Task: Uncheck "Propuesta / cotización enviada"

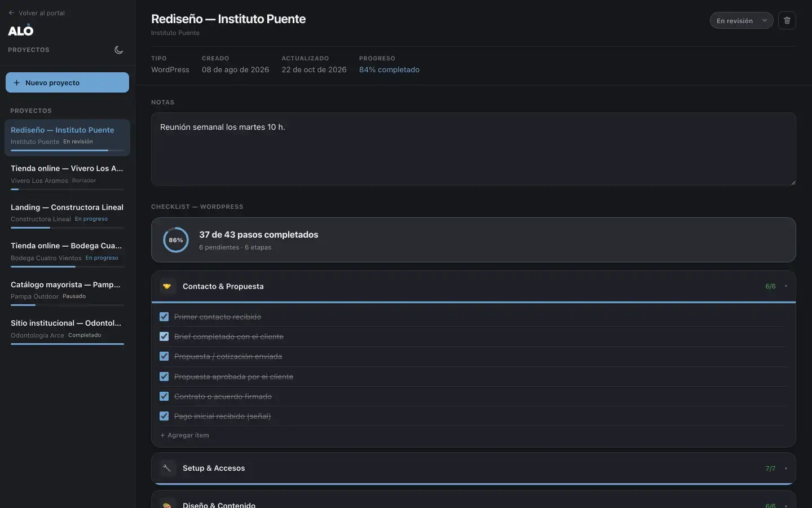Action: pos(164,356)
